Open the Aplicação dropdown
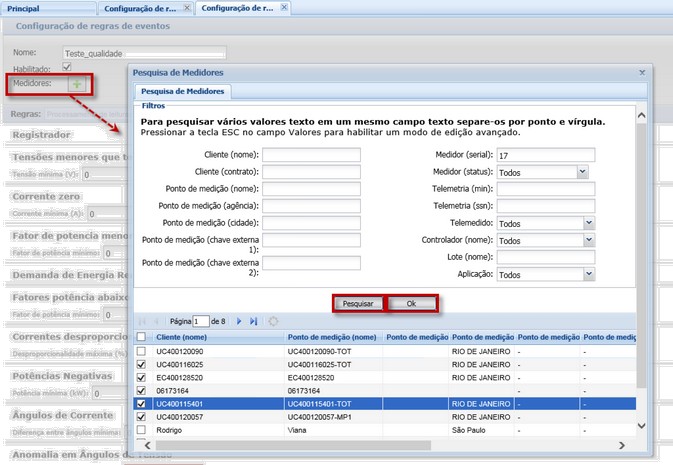 point(589,274)
